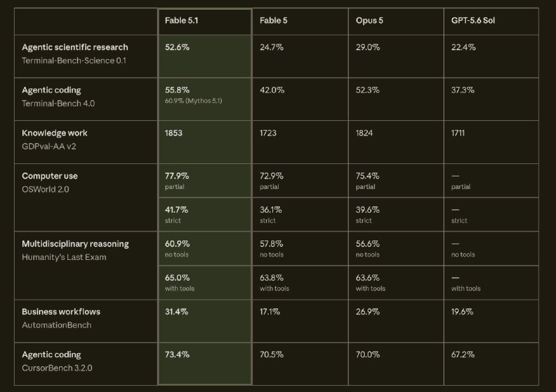
Task: Click the Humanity's Last Exam label
Action: click(64, 257)
